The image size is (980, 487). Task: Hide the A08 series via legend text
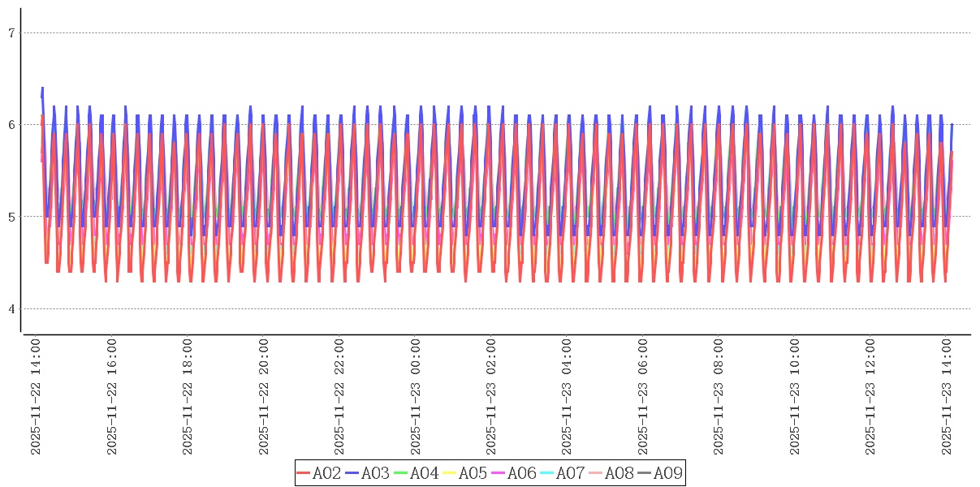click(619, 473)
